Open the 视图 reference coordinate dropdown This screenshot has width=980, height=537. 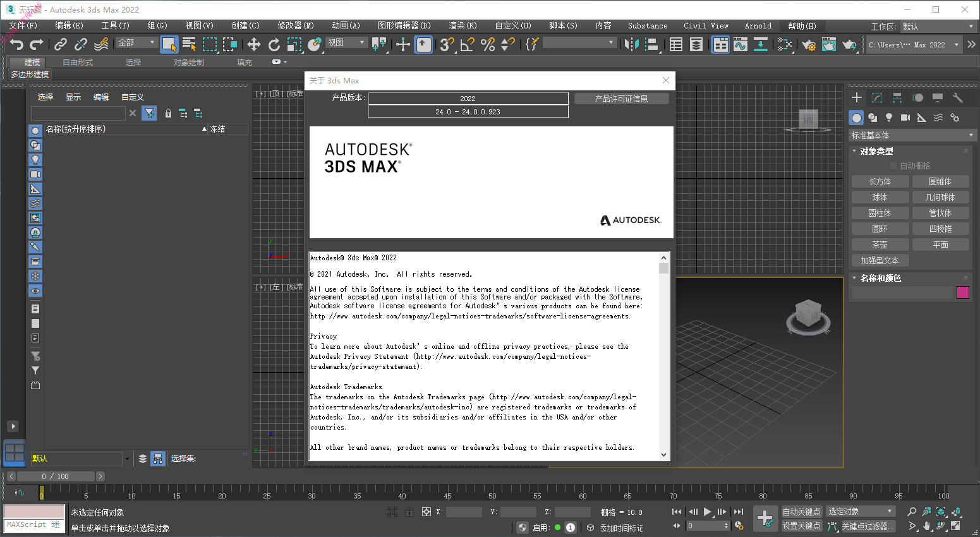point(346,42)
